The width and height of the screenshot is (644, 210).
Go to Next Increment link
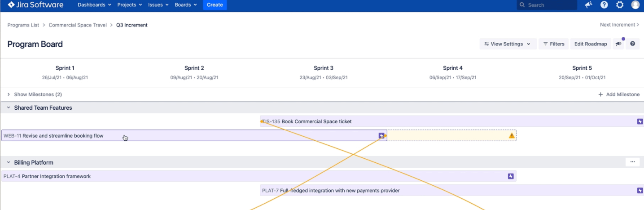(619, 25)
